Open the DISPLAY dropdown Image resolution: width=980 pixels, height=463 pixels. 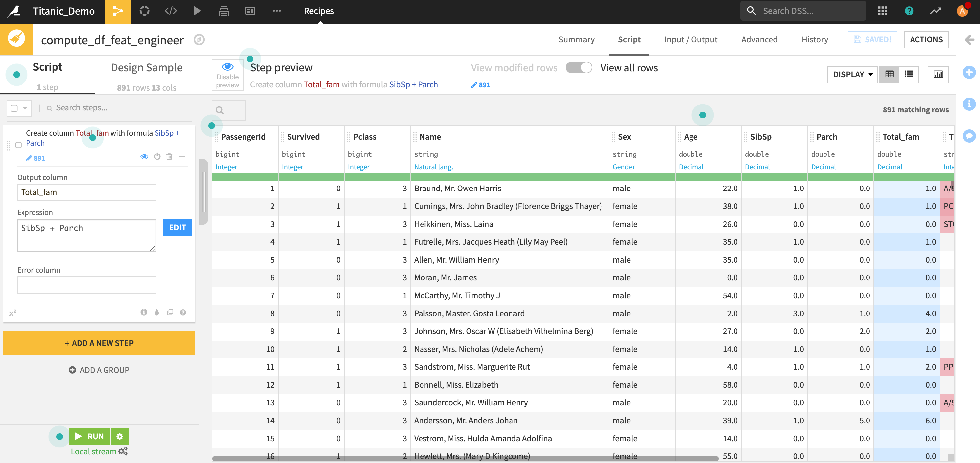coord(852,74)
